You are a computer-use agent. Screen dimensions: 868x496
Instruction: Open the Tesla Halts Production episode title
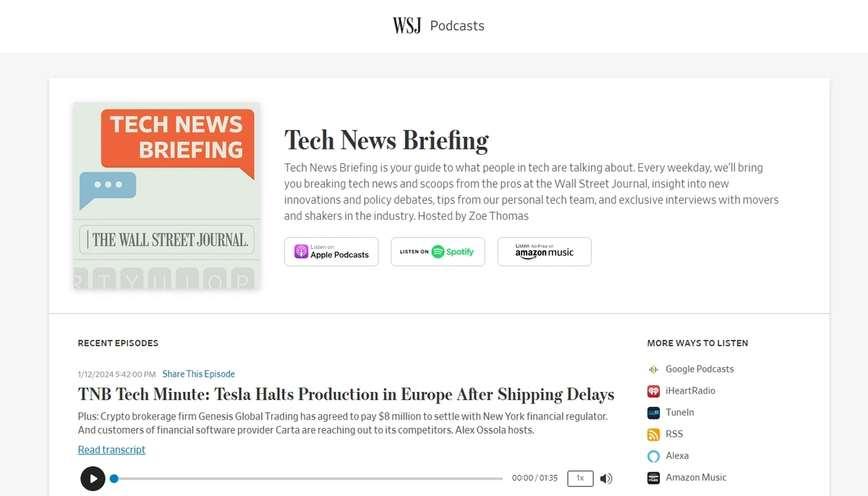346,395
